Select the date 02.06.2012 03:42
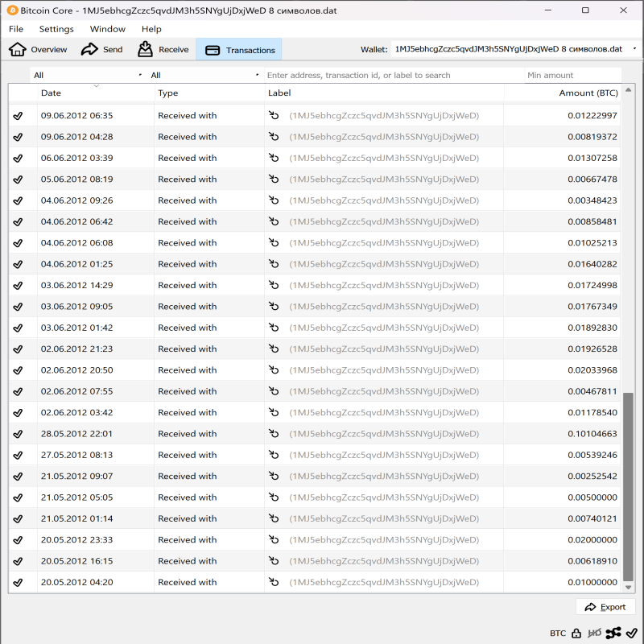 click(76, 412)
